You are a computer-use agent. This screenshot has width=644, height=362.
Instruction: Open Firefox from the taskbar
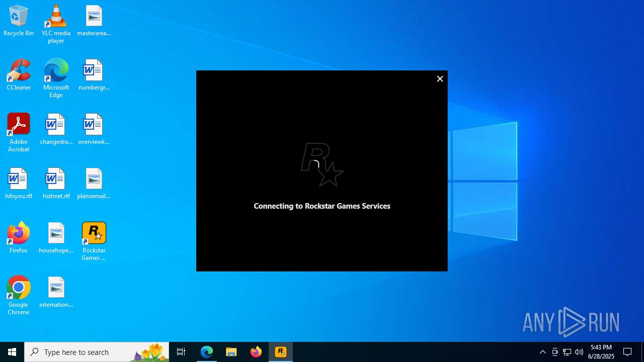[256, 352]
